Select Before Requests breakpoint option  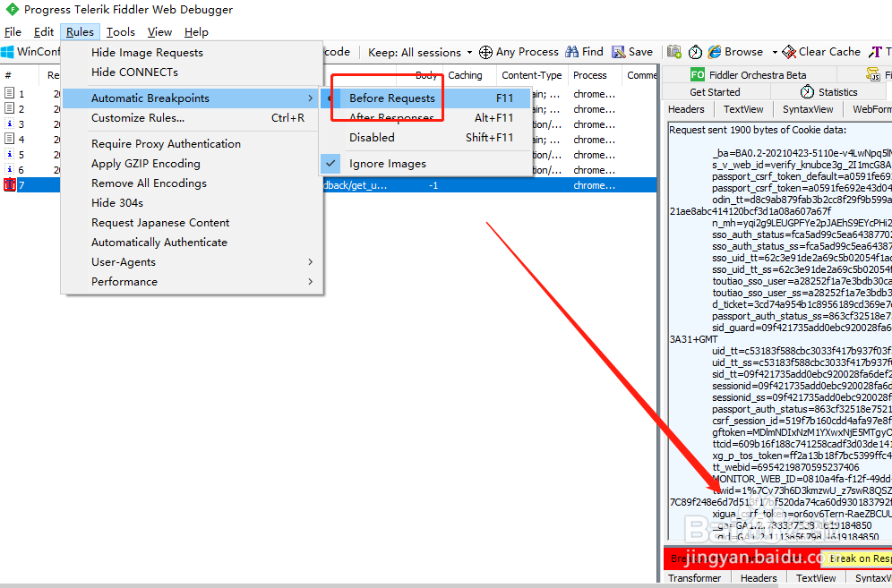425,98
